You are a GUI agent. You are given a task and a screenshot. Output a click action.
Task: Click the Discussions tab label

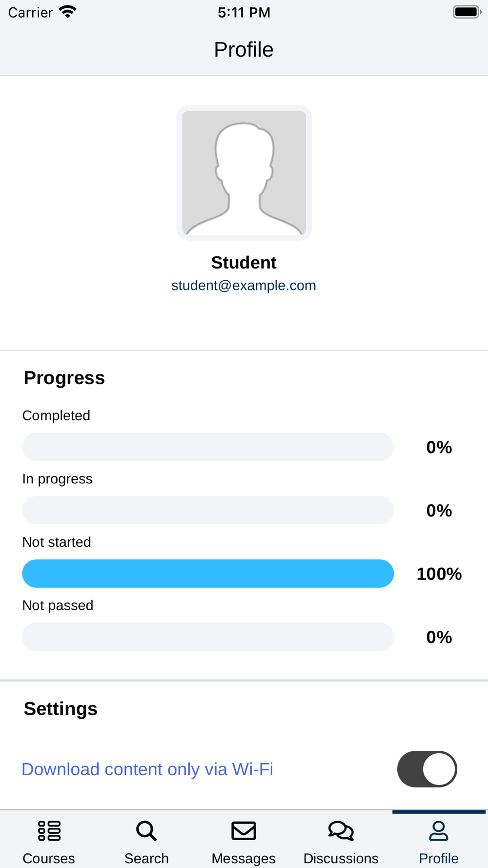(x=341, y=858)
